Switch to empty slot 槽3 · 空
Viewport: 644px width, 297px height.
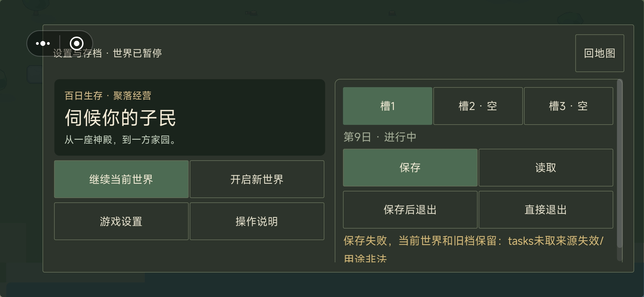click(x=568, y=106)
